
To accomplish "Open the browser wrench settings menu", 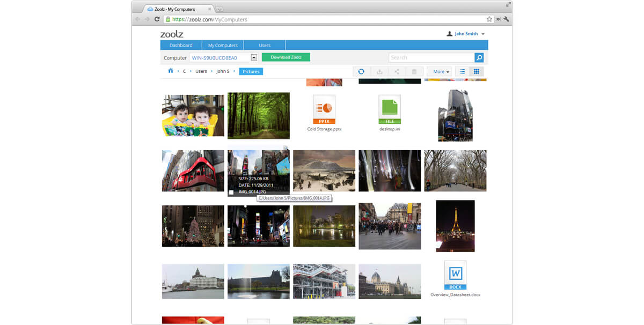I will coord(506,19).
